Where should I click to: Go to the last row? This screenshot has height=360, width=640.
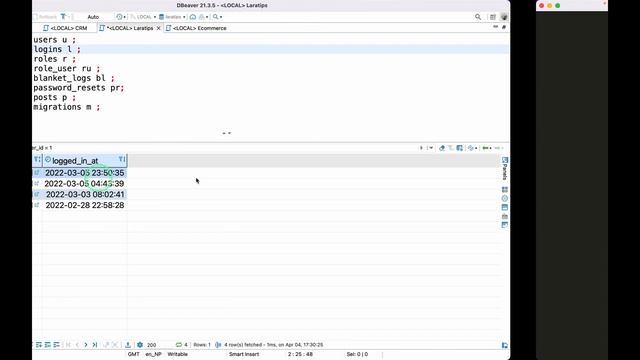coord(95,345)
